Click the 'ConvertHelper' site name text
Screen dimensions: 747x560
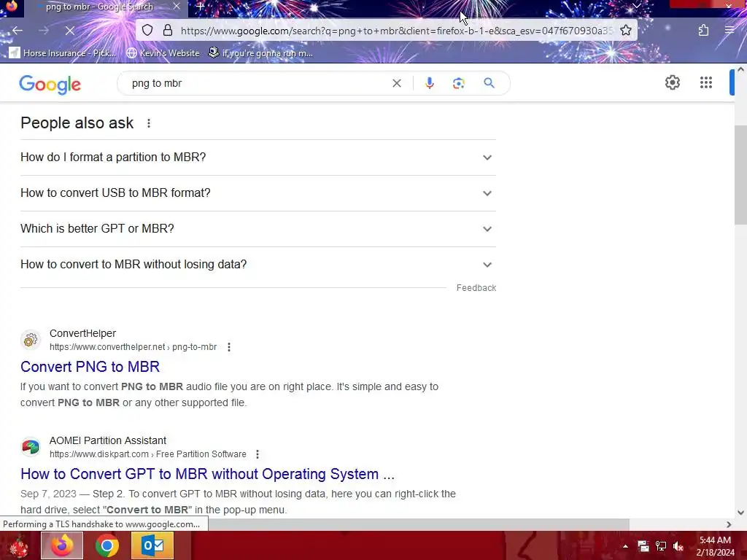coord(83,333)
